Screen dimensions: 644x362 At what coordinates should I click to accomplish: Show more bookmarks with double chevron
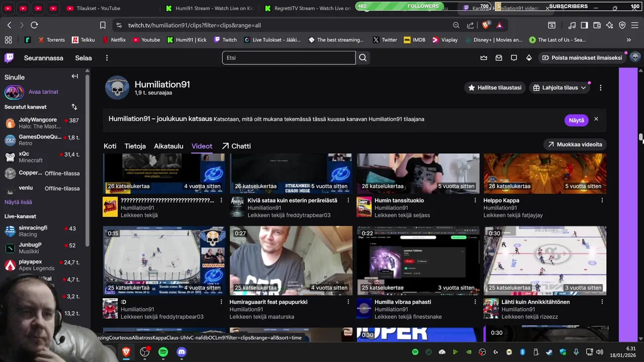(628, 40)
